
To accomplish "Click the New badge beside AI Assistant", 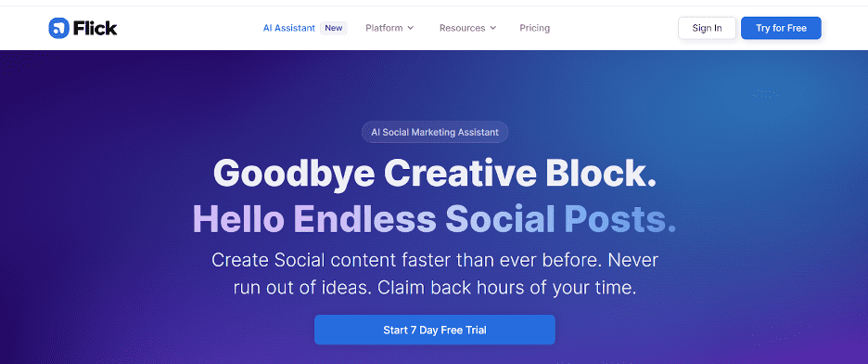I will click(x=333, y=28).
